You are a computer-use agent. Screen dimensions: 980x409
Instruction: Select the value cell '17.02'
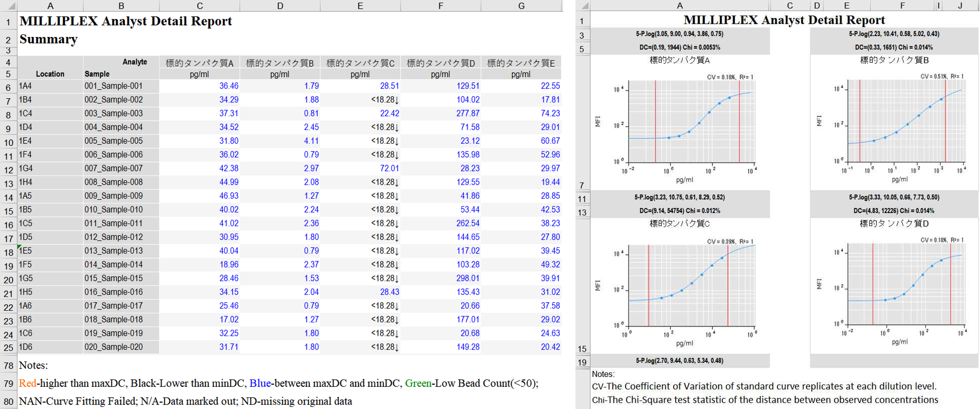(200, 319)
